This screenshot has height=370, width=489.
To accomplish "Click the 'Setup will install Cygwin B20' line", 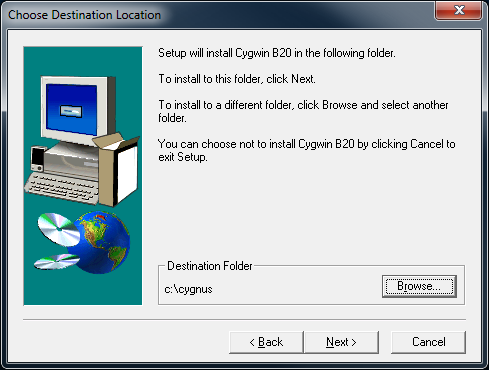I will tap(277, 53).
